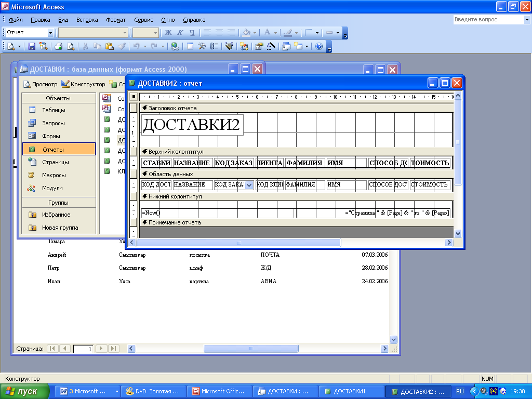Screen dimensions: 532x399
Task: Expand the New Object dropdown arrow
Action: click(307, 46)
